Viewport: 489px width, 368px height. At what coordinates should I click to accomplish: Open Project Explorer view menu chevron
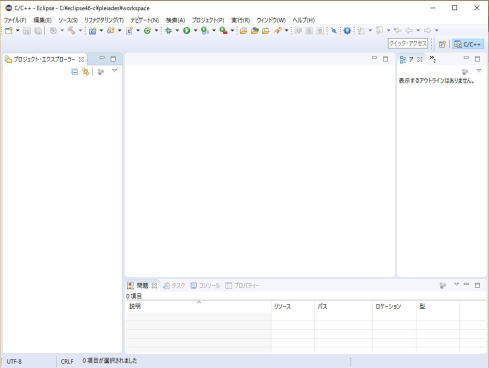pos(114,70)
